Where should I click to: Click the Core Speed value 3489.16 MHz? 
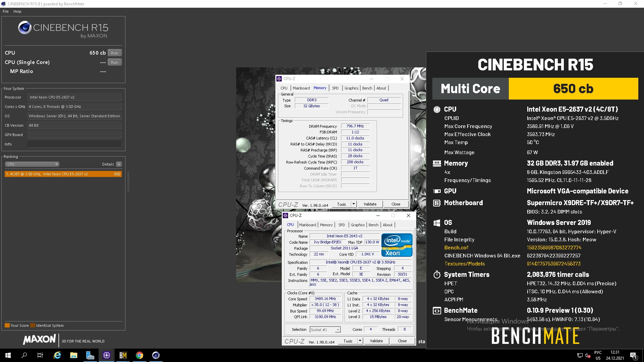tap(325, 299)
